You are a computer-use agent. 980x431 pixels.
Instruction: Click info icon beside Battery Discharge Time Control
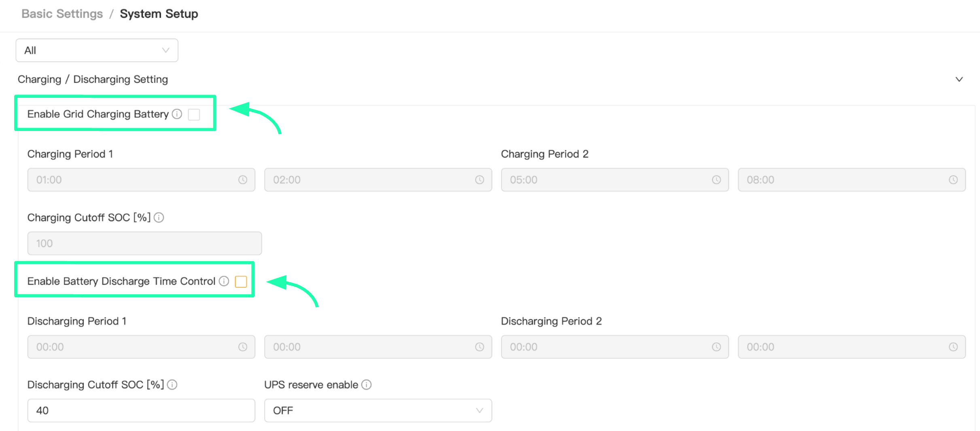pyautogui.click(x=224, y=281)
